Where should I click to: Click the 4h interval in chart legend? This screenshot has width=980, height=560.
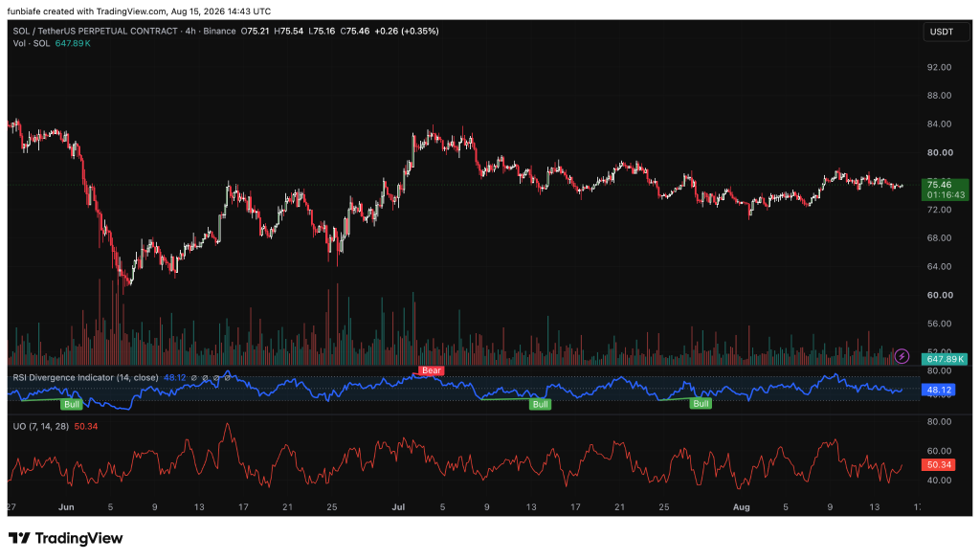tap(190, 31)
